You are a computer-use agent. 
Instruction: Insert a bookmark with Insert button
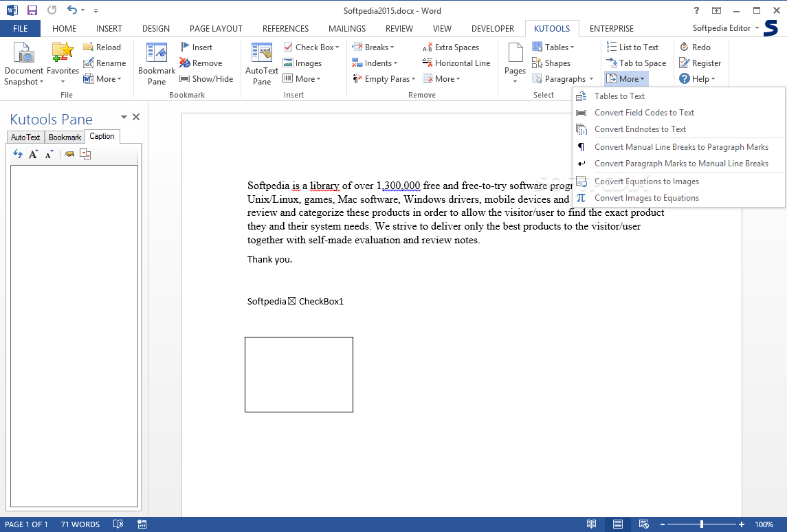(197, 47)
